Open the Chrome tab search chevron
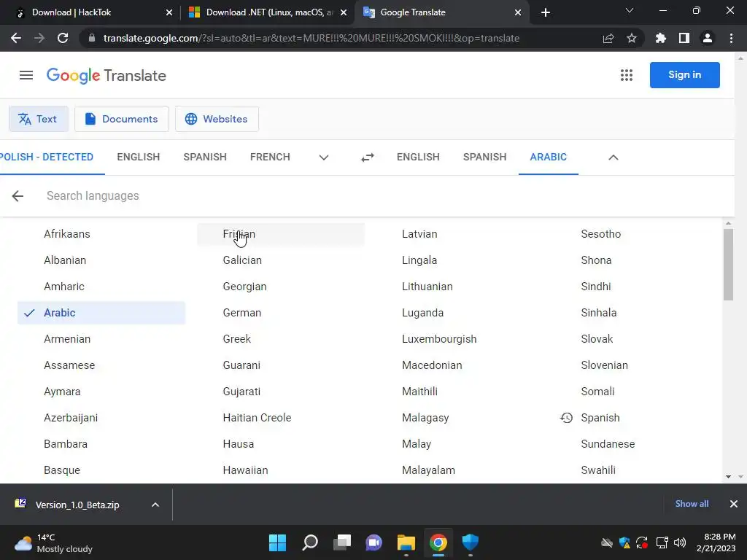 tap(630, 10)
